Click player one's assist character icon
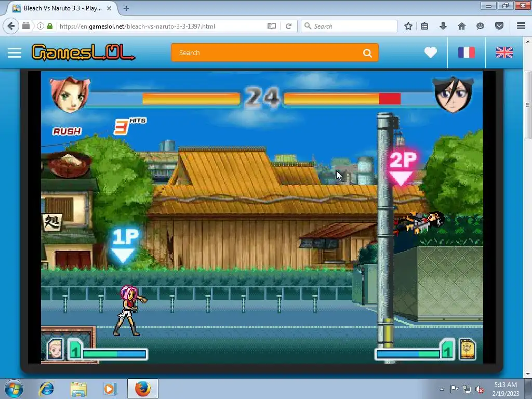Screen dimensions: 532x399 (x=55, y=349)
